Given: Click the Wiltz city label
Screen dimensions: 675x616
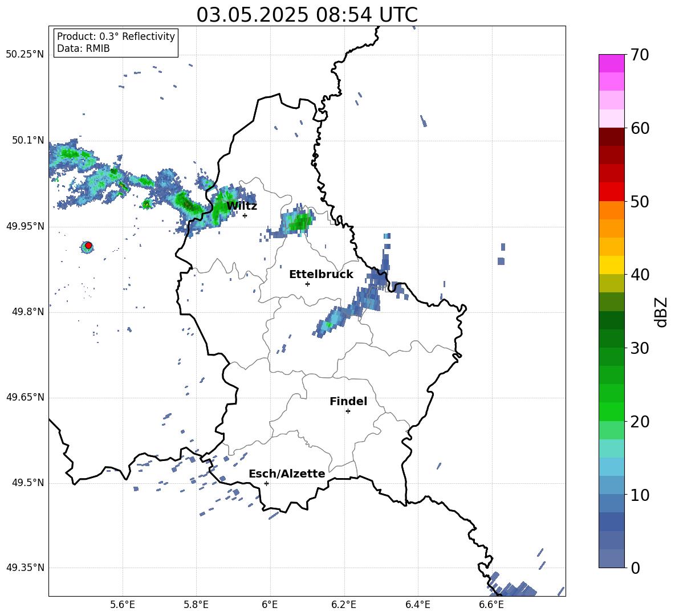Looking at the screenshot, I should (x=242, y=206).
